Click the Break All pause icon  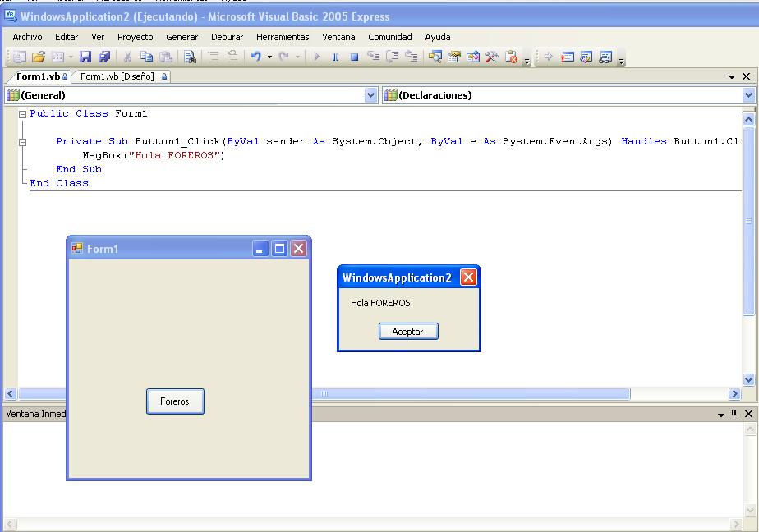(335, 57)
